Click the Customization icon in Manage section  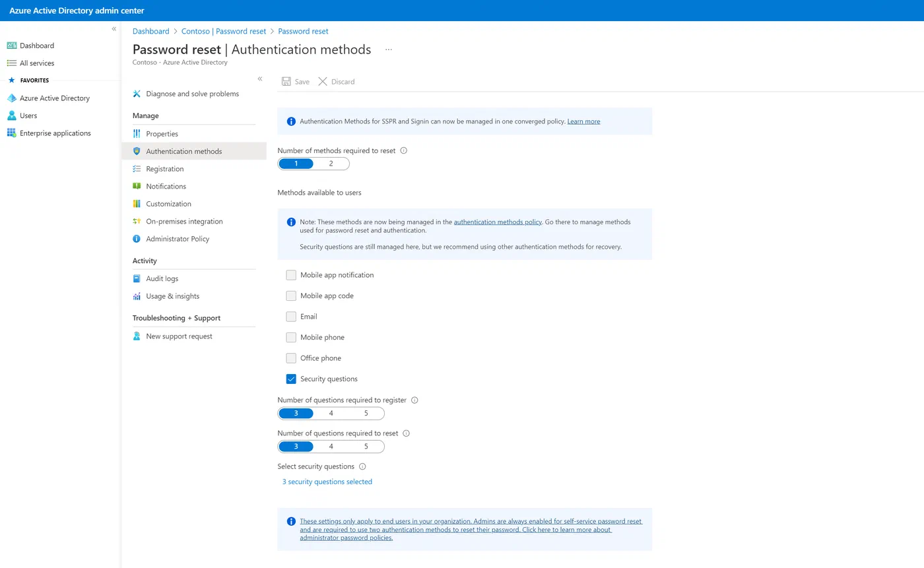(x=137, y=204)
